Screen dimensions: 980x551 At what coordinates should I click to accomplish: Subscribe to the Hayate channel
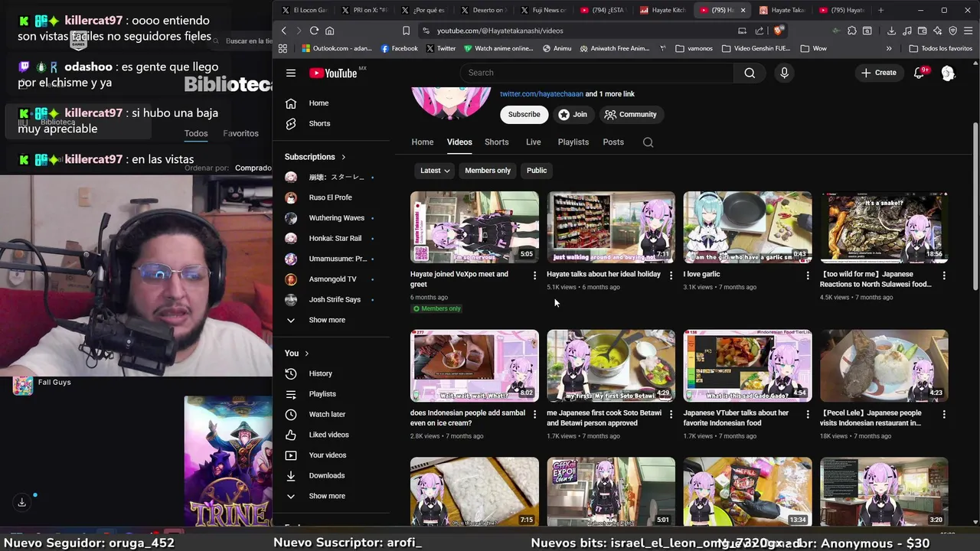524,115
